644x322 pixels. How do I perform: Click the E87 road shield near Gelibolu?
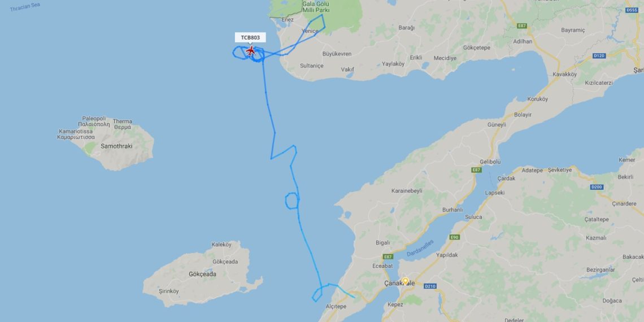476,169
